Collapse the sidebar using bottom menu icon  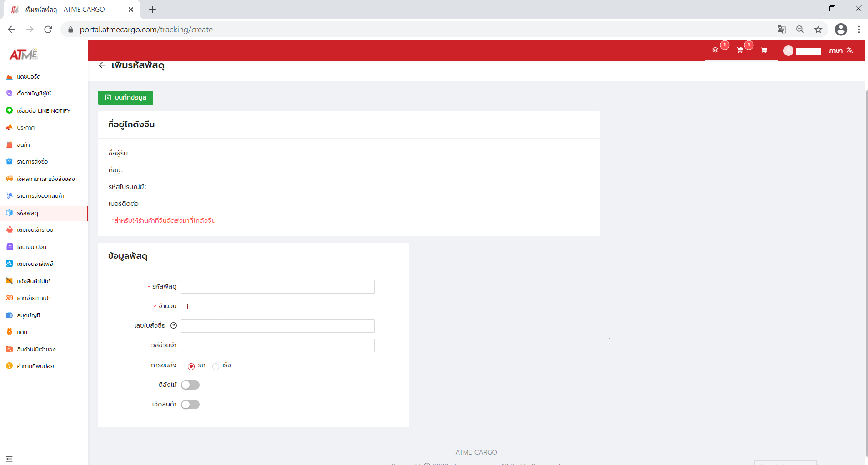tap(9, 459)
